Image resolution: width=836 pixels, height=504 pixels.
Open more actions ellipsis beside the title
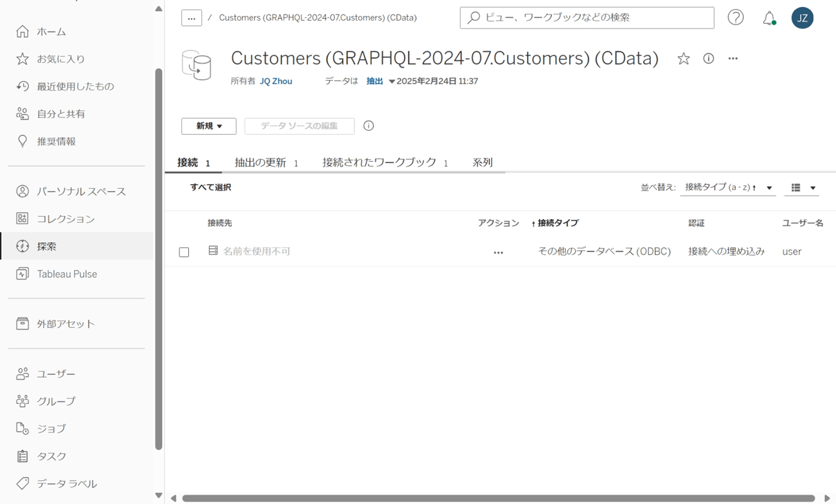pos(733,59)
